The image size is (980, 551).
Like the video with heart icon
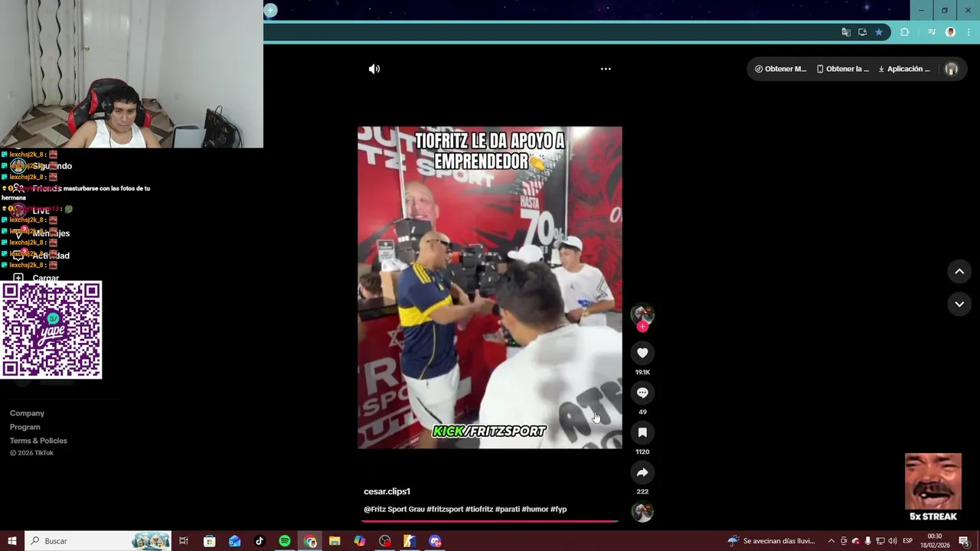tap(642, 353)
